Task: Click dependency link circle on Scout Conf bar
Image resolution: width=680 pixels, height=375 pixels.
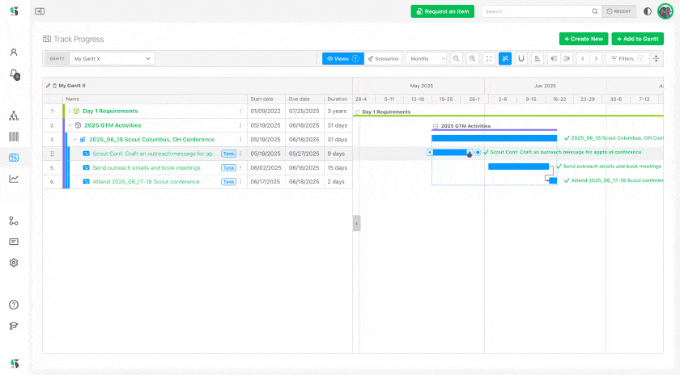Action: pos(477,152)
